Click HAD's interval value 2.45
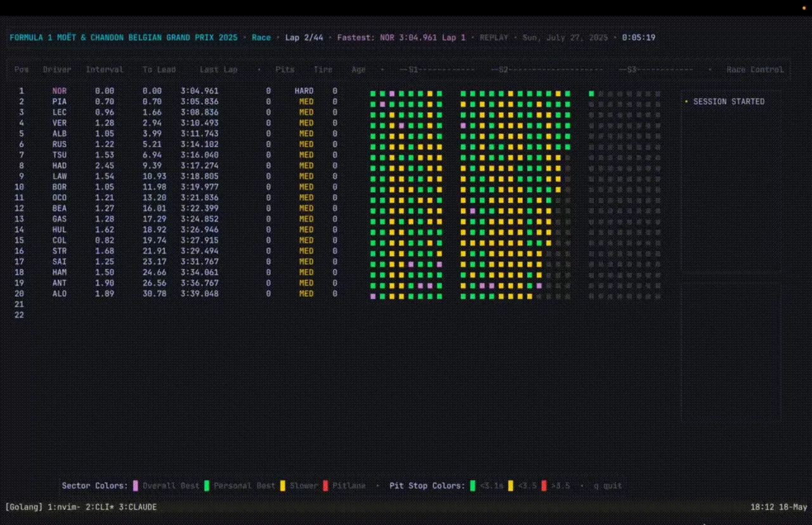Viewport: 812px width, 525px height. point(105,165)
